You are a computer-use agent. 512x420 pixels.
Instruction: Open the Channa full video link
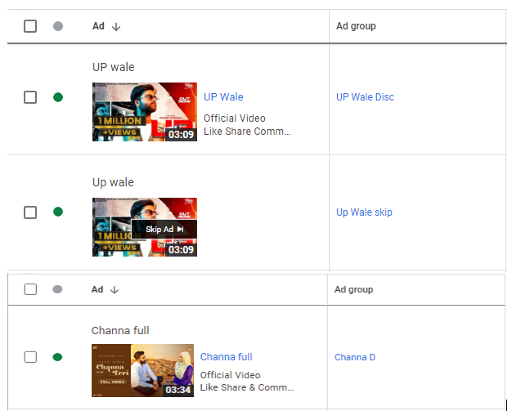click(227, 357)
